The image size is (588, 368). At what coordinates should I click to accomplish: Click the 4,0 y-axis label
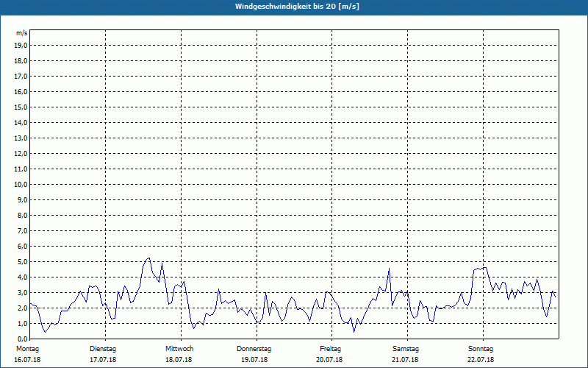tap(23, 277)
